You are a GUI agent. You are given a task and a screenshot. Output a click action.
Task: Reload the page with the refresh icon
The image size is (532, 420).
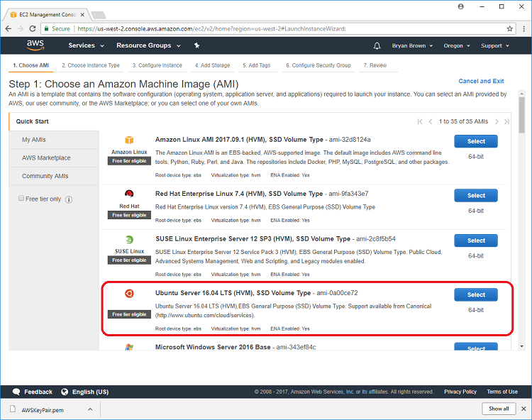(x=33, y=29)
